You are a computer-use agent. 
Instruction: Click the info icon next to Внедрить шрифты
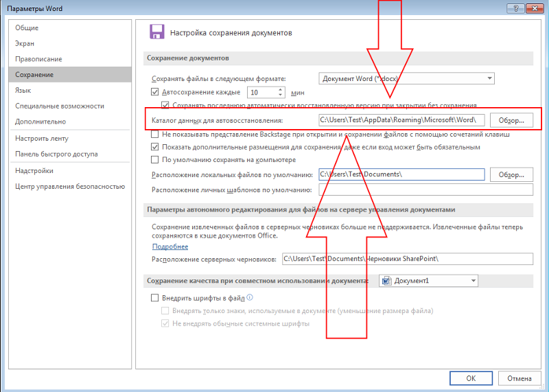[250, 297]
